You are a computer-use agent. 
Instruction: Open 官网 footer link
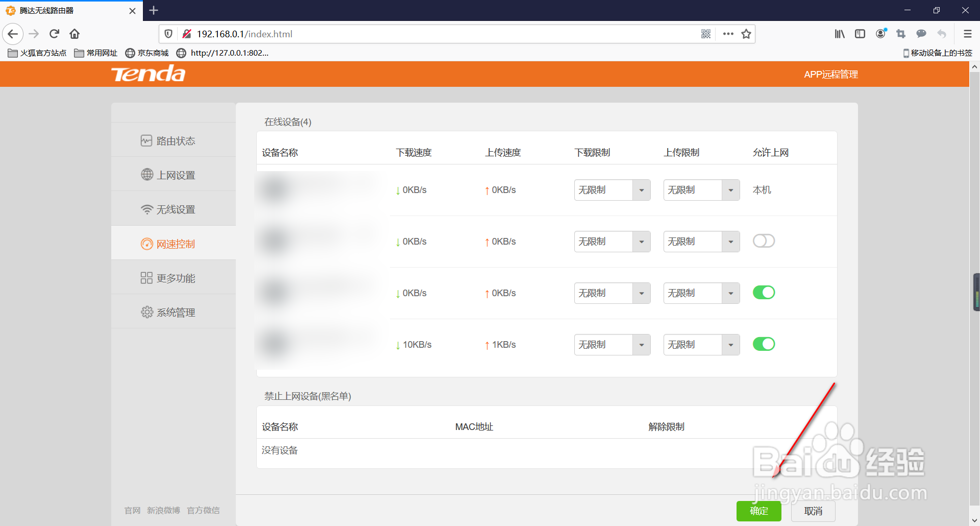(133, 510)
